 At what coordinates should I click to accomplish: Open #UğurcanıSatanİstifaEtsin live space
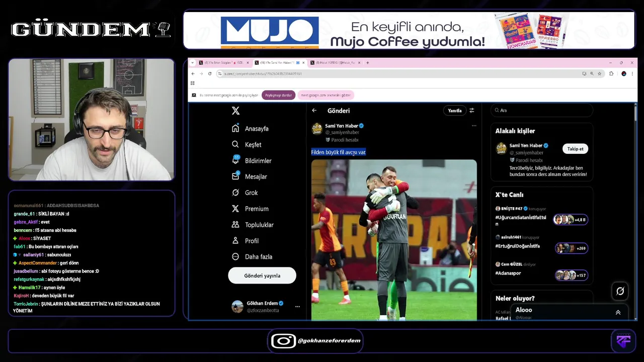[521, 220]
